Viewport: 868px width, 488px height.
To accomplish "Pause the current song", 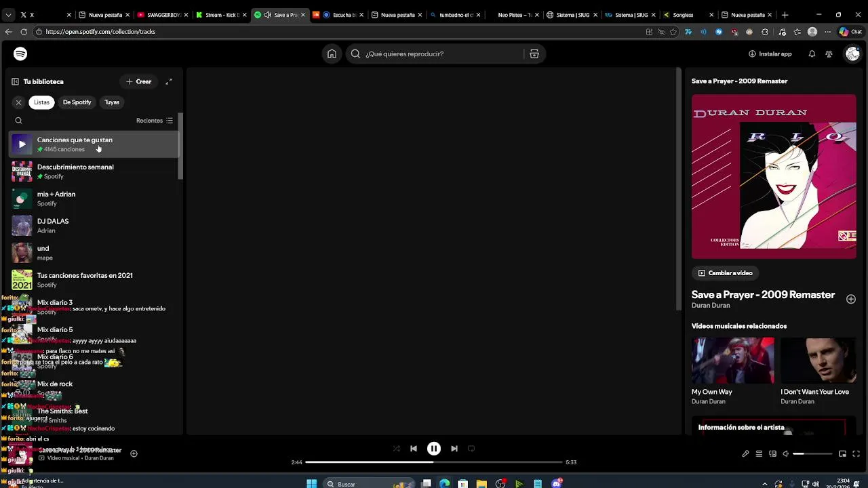I will coord(434,449).
